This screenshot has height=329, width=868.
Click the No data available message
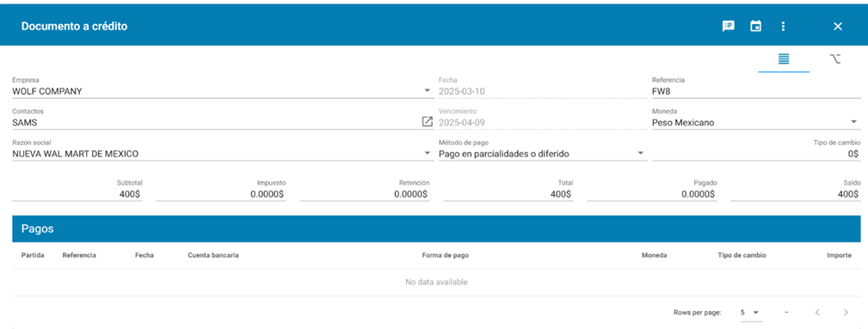pos(436,283)
